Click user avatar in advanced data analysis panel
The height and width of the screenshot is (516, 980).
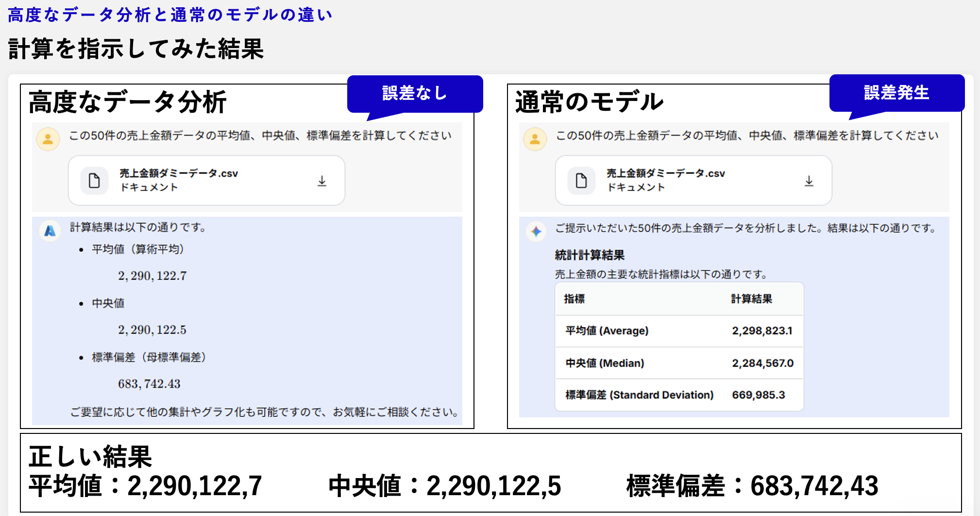click(x=48, y=139)
